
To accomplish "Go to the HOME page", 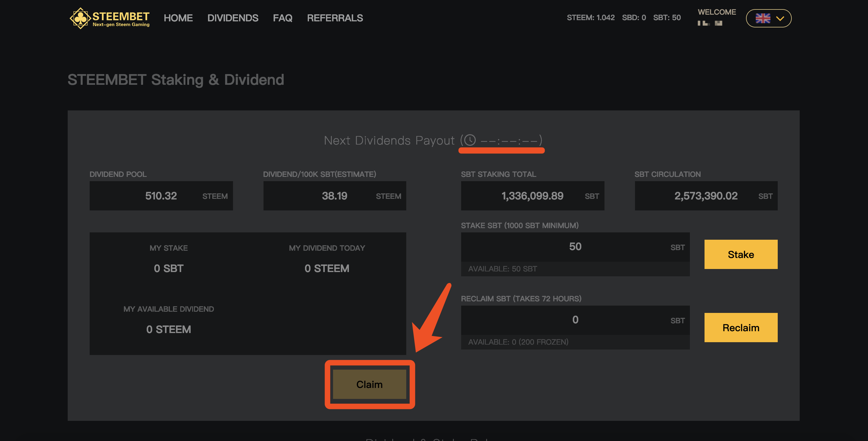I will (x=178, y=18).
